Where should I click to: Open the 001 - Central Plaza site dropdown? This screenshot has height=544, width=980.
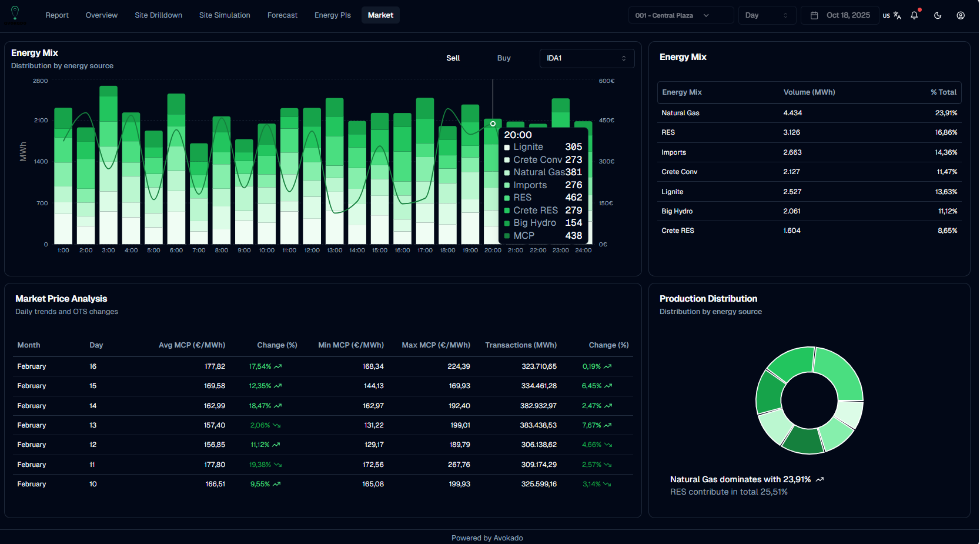point(681,15)
